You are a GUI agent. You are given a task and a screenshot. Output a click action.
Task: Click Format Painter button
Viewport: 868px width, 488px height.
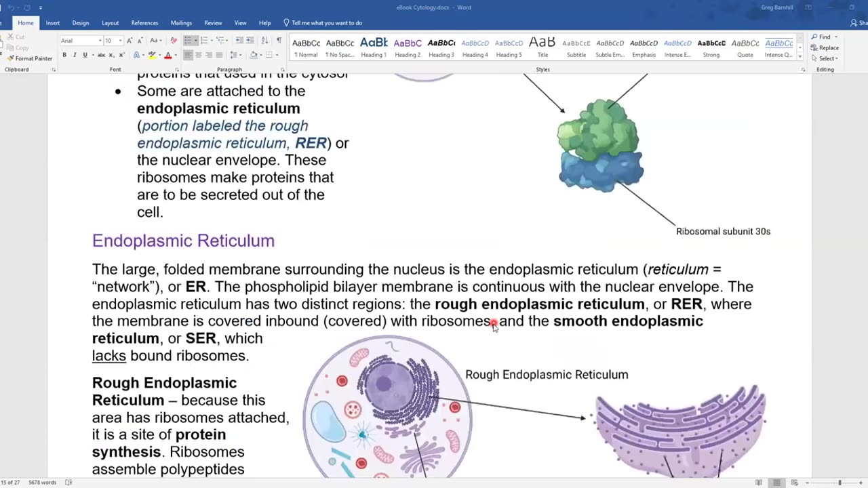pos(30,58)
